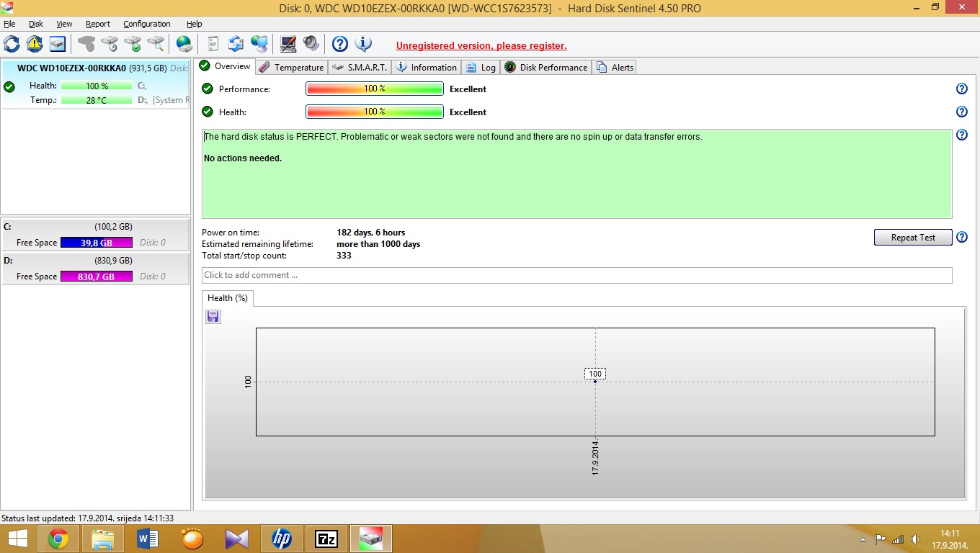
Task: Open Help menu
Action: (195, 24)
